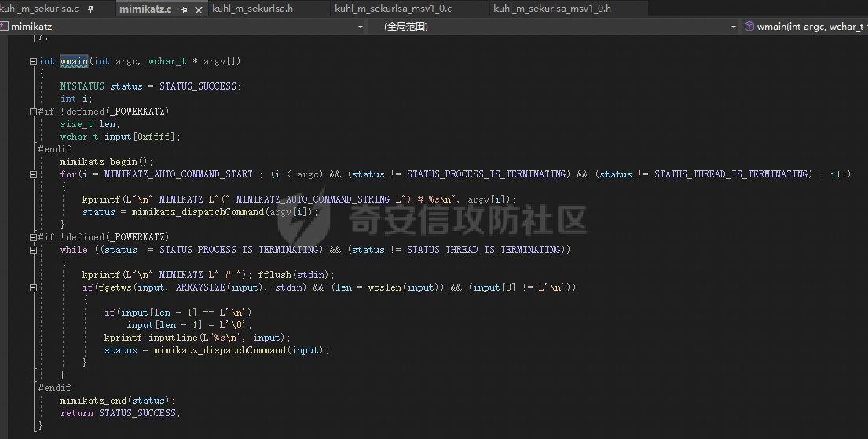
Task: Click MIMIKATZ_AUTO_COMMAND_START in the for loop
Action: click(x=178, y=174)
